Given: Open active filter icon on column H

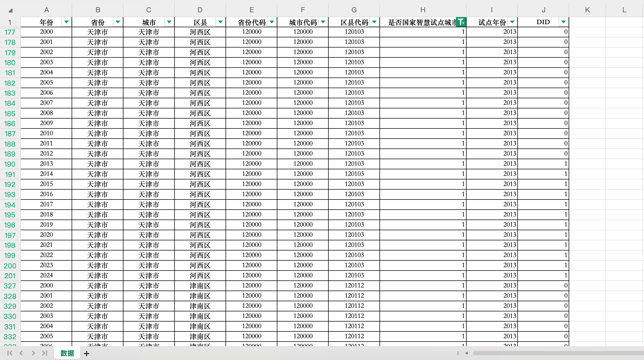Looking at the screenshot, I should coord(461,22).
